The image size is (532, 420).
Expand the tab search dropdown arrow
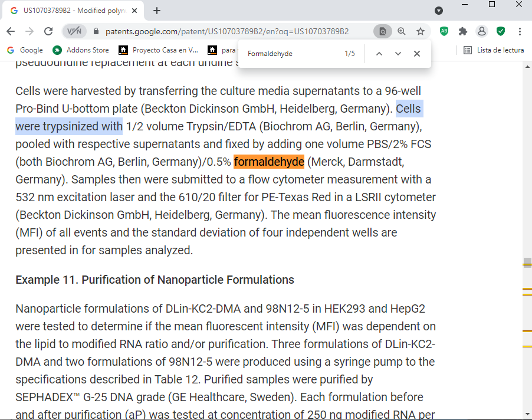[439, 11]
